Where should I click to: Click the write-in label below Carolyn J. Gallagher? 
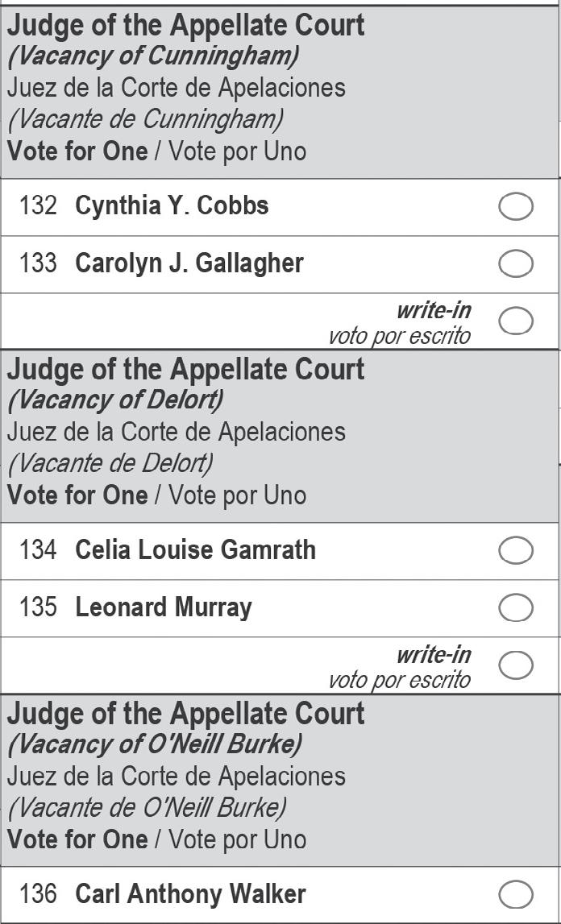[x=433, y=310]
